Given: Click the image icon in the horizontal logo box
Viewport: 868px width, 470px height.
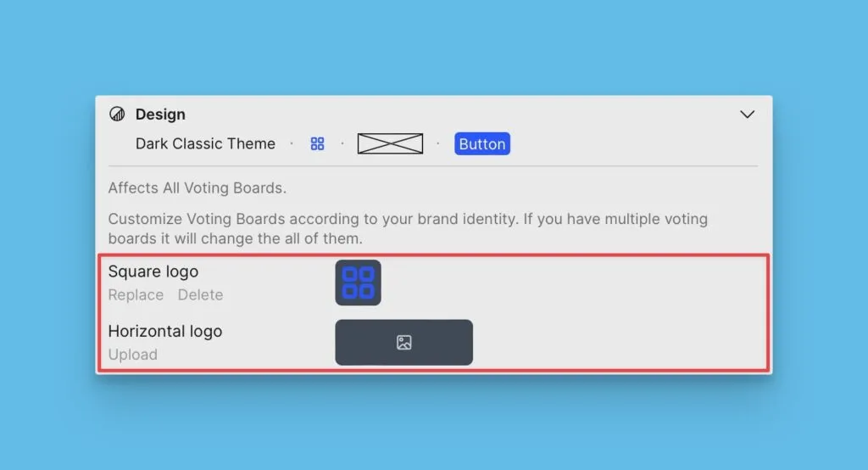Looking at the screenshot, I should pyautogui.click(x=403, y=343).
